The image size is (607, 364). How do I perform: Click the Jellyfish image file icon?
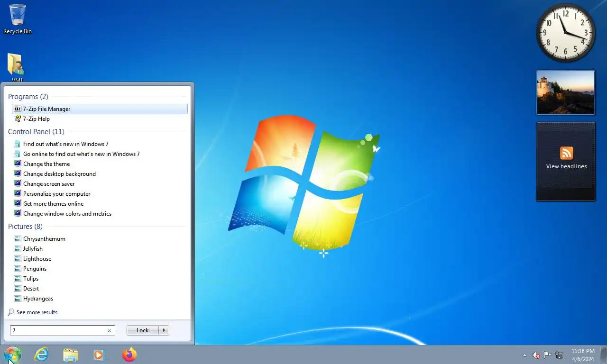tap(18, 249)
